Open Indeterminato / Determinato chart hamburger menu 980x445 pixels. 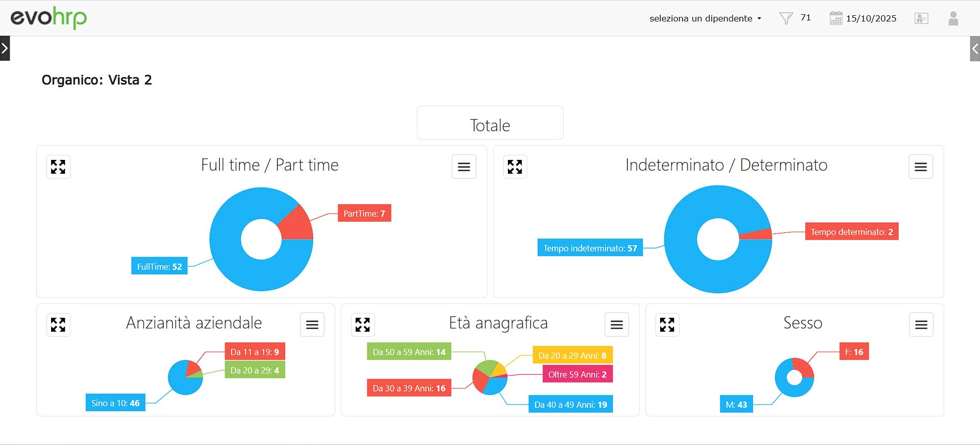920,167
